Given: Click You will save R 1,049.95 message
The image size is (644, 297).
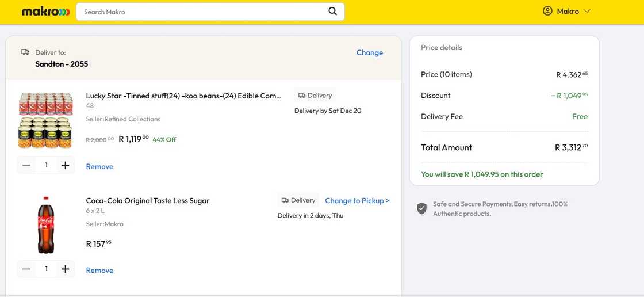Looking at the screenshot, I should click(x=482, y=174).
